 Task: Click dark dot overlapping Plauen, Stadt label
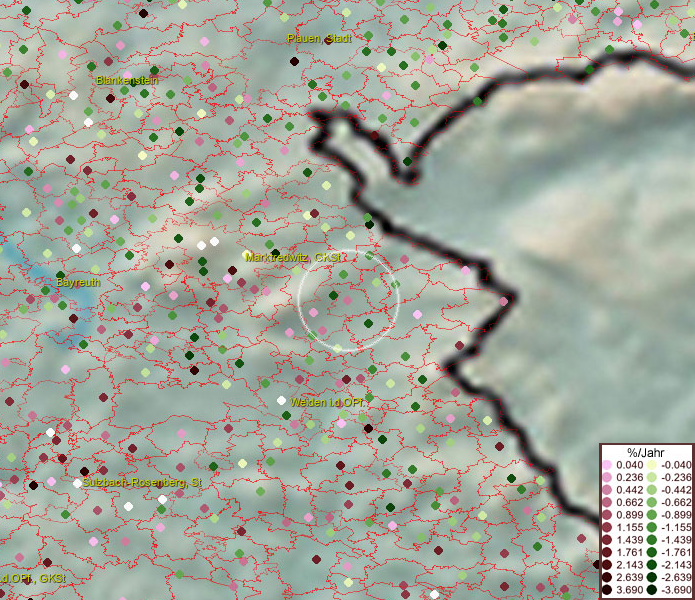pyautogui.click(x=328, y=40)
